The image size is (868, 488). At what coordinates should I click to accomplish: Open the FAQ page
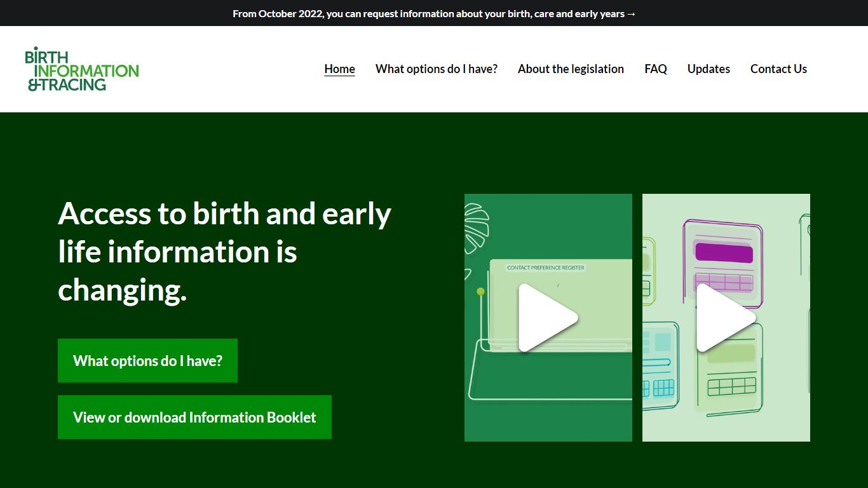pyautogui.click(x=656, y=69)
